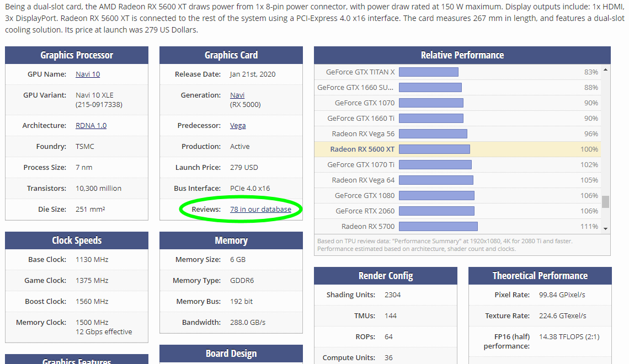Click the 'GDDR6' memory type value
The image size is (629, 364).
pyautogui.click(x=242, y=281)
